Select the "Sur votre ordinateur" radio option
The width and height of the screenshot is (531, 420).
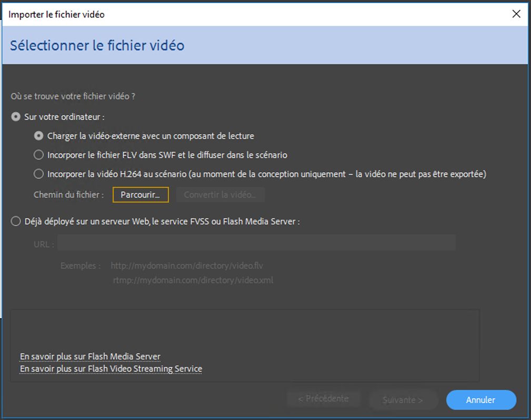tap(16, 117)
